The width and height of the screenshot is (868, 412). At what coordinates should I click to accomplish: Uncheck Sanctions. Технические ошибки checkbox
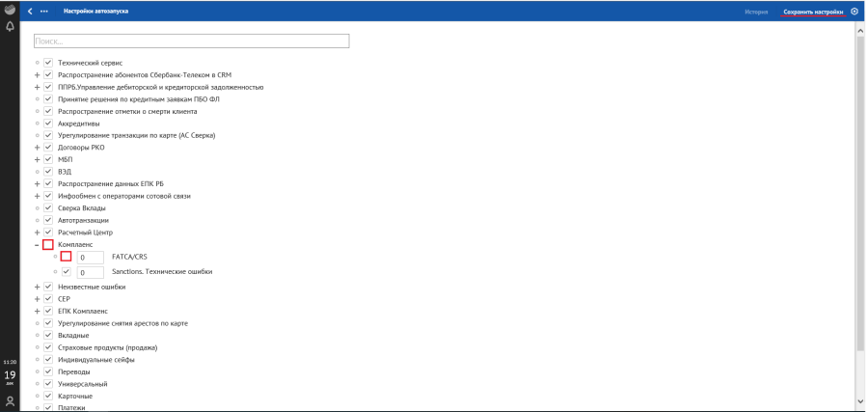(66, 272)
